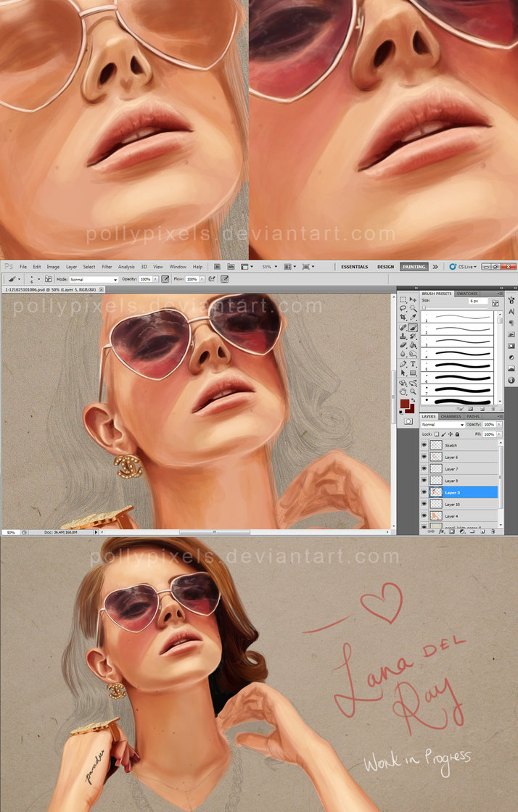Hide Layer 9 using eye icon

424,480
